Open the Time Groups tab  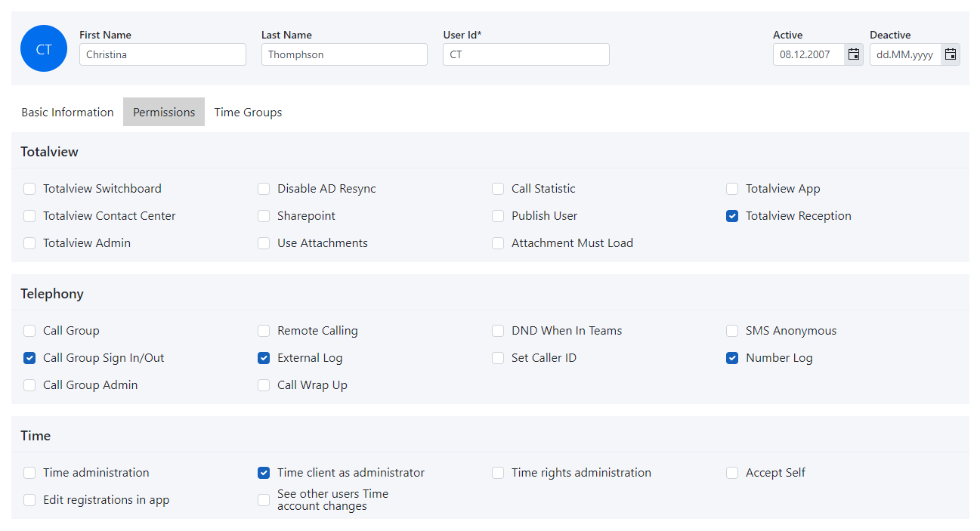tap(248, 112)
